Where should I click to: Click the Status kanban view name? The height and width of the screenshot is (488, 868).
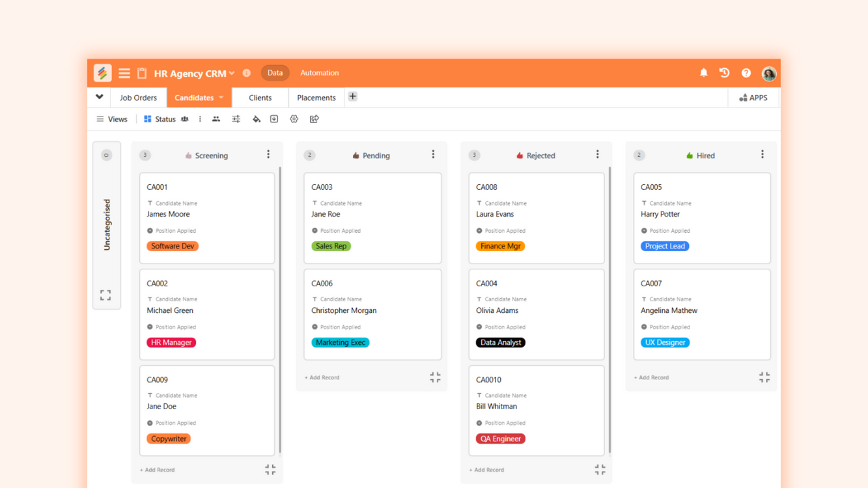165,119
